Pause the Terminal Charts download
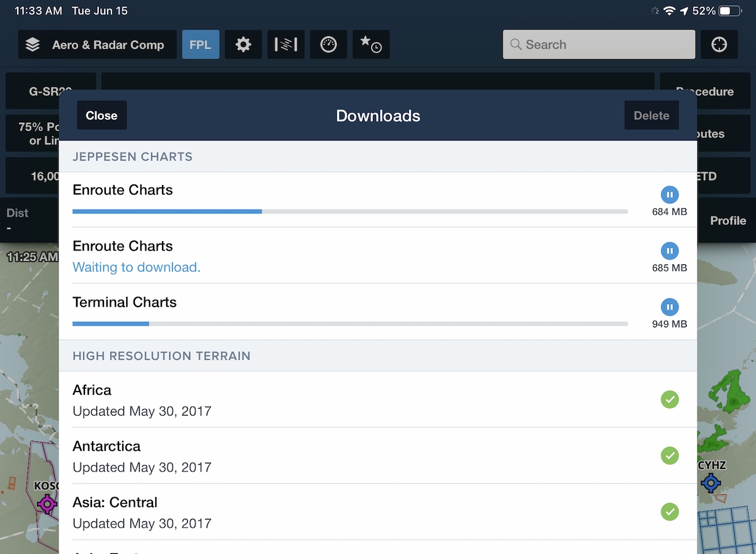Image resolution: width=756 pixels, height=554 pixels. [670, 307]
